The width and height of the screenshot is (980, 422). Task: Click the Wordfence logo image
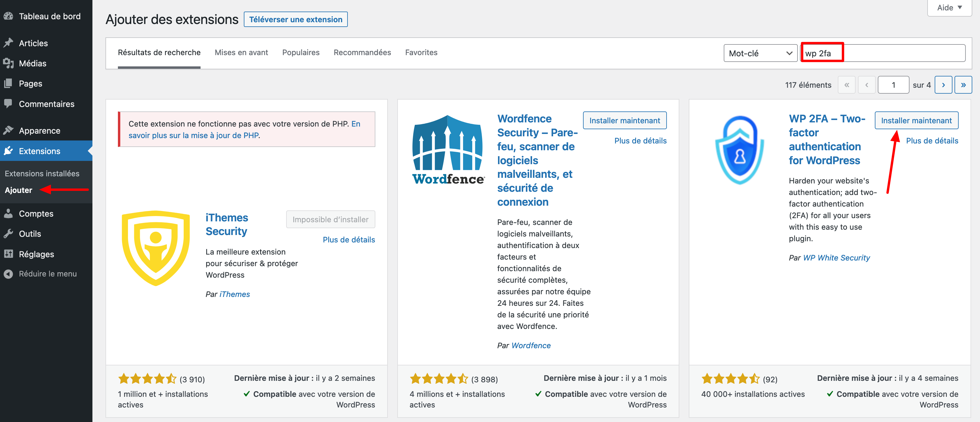click(449, 150)
